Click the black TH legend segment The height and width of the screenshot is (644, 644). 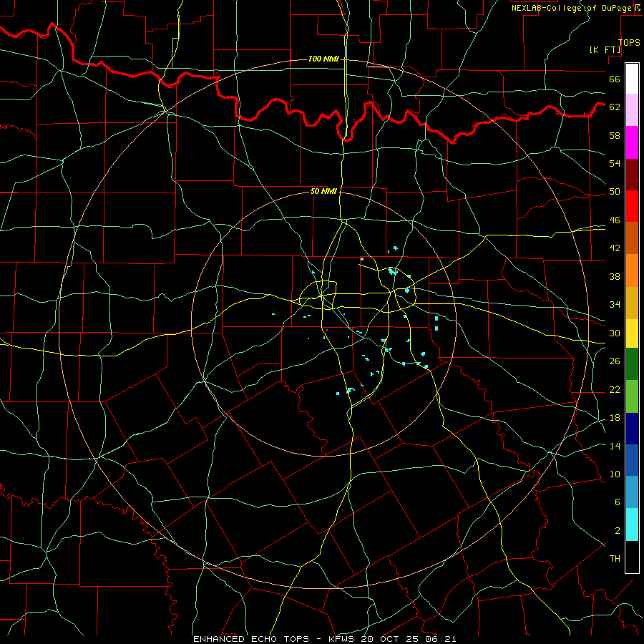click(x=632, y=557)
